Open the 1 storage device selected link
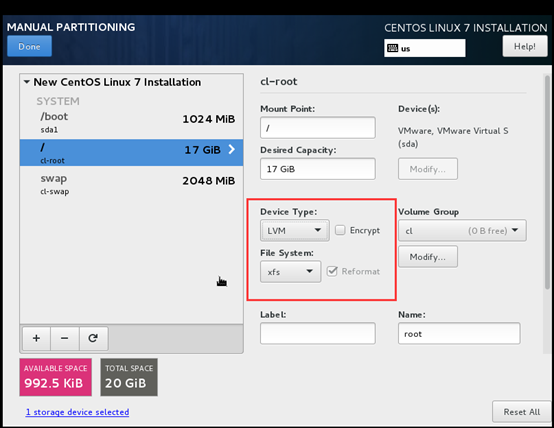The height and width of the screenshot is (428, 554). coord(77,412)
